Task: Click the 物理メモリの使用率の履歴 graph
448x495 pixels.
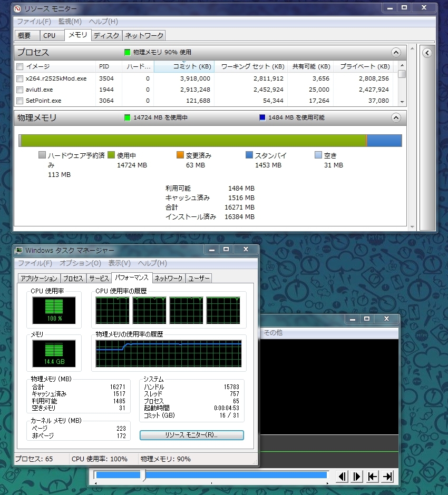Action: (x=169, y=353)
